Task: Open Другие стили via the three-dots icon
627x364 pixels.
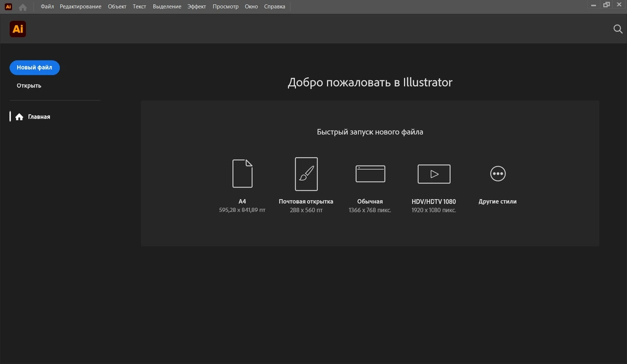Action: pos(497,174)
